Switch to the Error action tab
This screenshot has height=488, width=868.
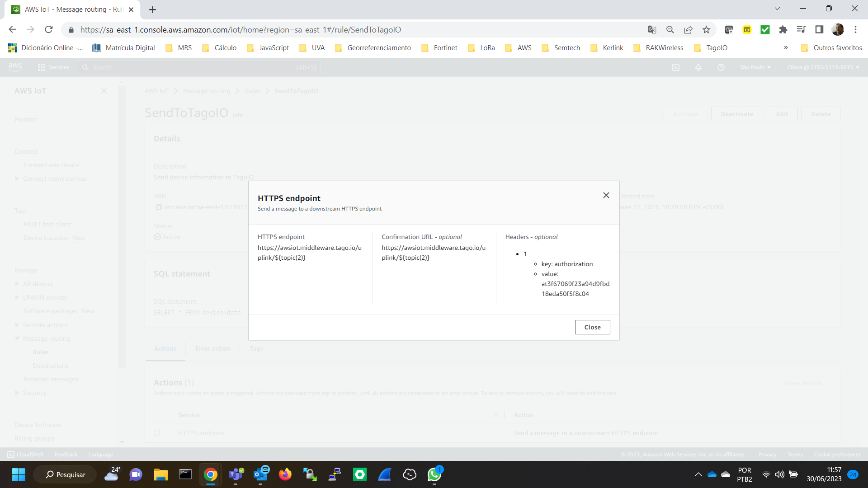(212, 348)
